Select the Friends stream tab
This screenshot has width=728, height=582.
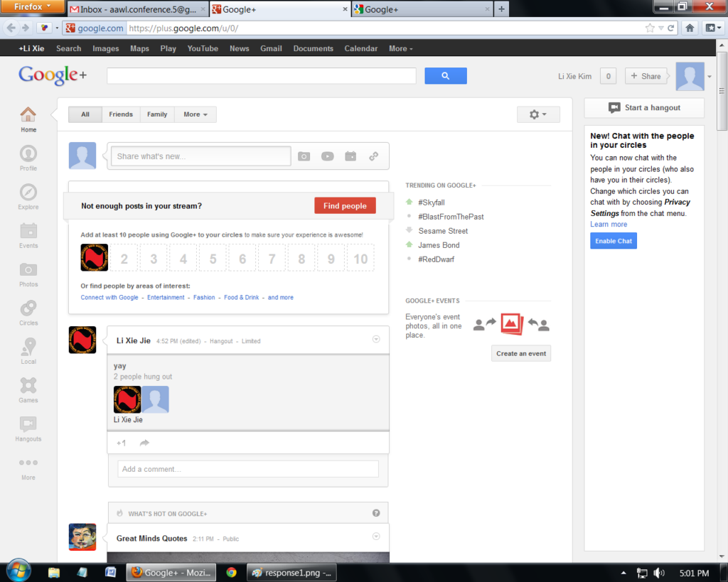coord(121,114)
